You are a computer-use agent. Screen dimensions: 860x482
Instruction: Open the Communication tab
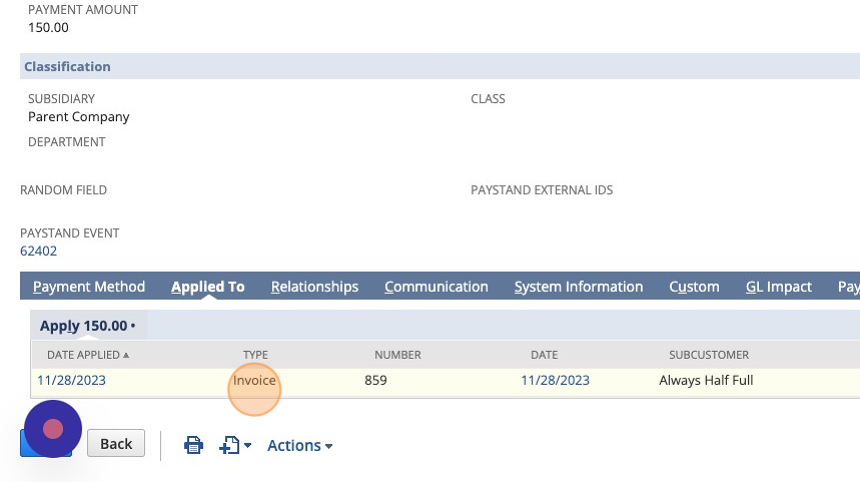(436, 286)
